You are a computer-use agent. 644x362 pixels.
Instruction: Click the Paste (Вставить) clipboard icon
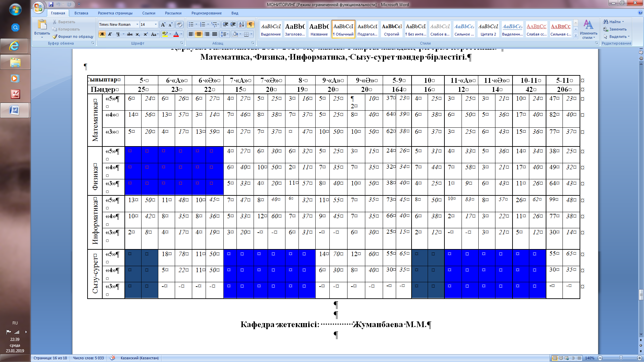click(x=42, y=25)
